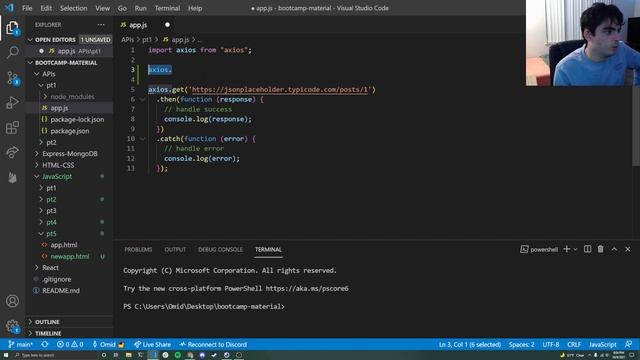Click the powershell terminal label
Viewport: 640px width, 360px height.
click(x=539, y=249)
